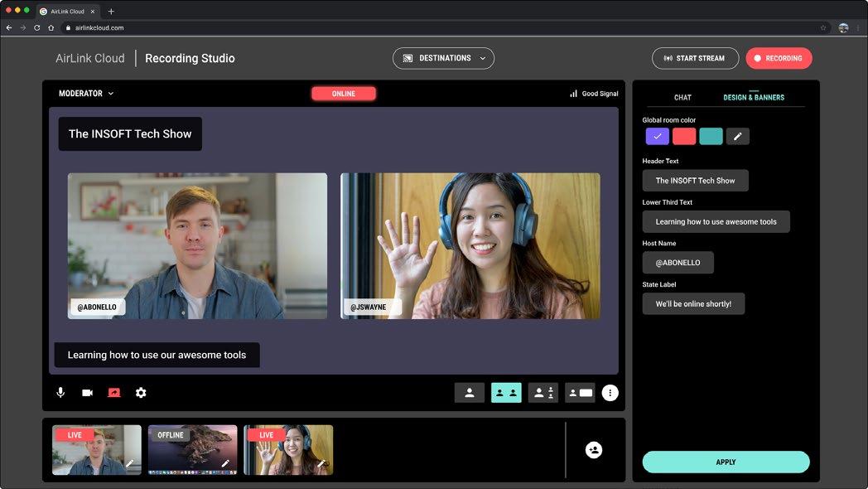Click browser home icon

(51, 27)
